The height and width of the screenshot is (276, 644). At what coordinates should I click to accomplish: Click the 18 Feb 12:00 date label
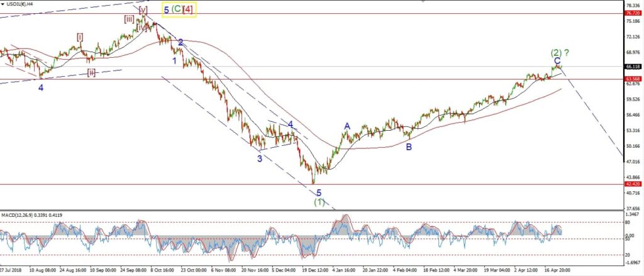click(436, 270)
